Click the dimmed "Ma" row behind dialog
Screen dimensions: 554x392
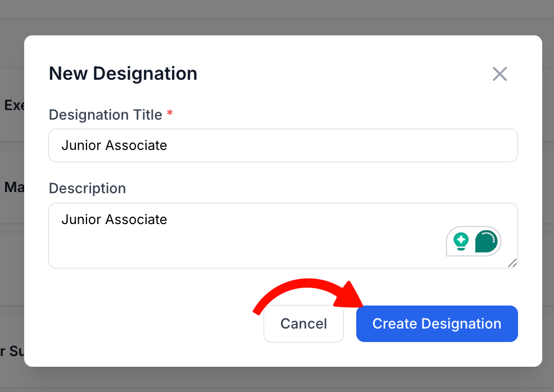[x=12, y=187]
